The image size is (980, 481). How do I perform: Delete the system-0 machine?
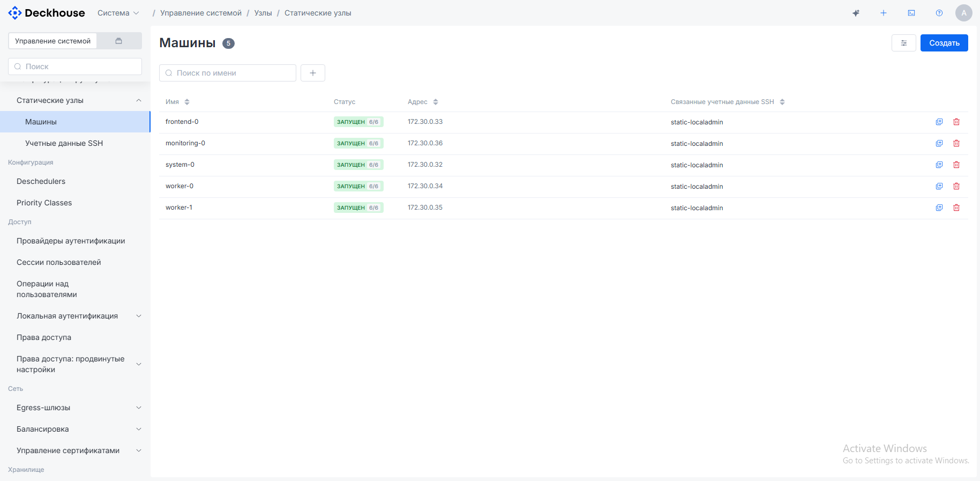click(x=956, y=165)
